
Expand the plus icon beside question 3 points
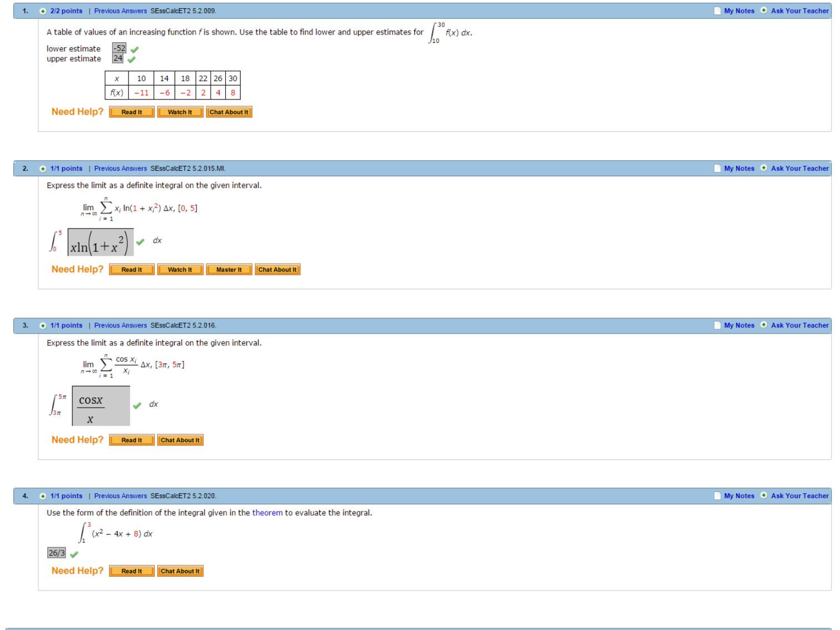pos(43,325)
